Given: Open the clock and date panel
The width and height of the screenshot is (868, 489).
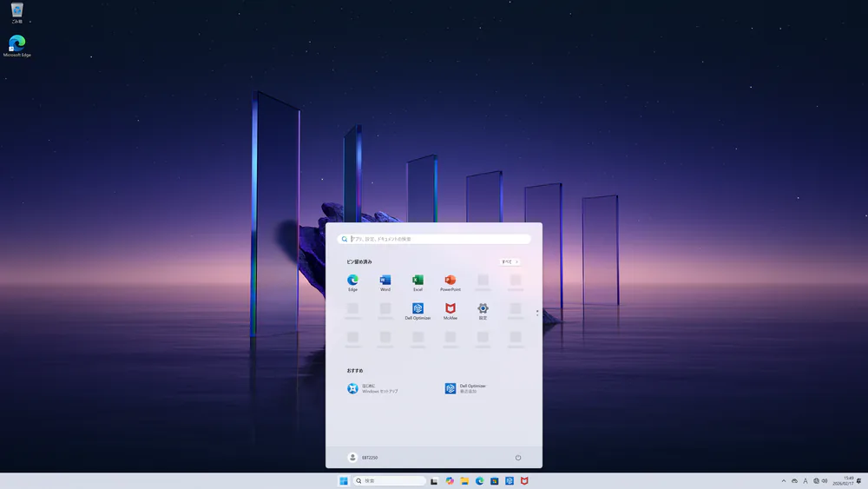Looking at the screenshot, I should (843, 481).
